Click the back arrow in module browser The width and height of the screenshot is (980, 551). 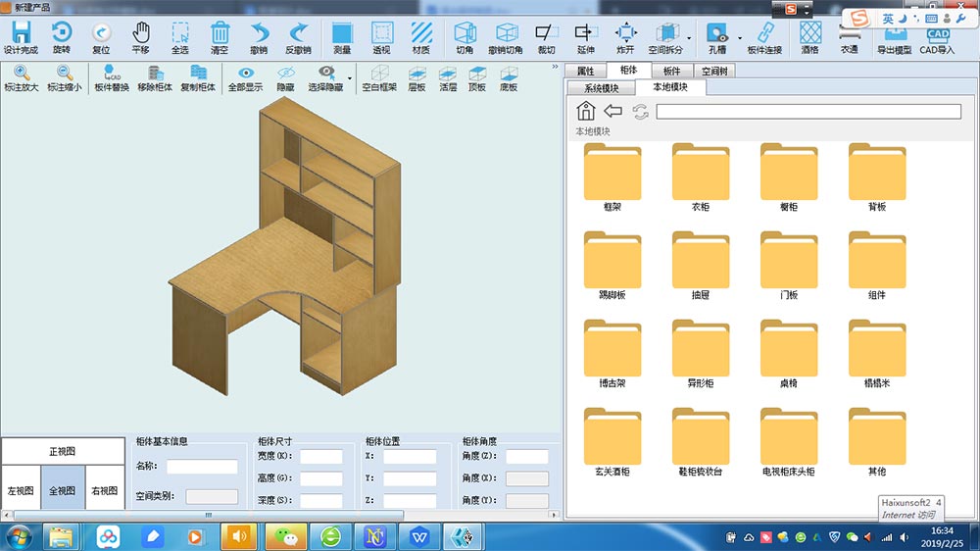(x=612, y=112)
